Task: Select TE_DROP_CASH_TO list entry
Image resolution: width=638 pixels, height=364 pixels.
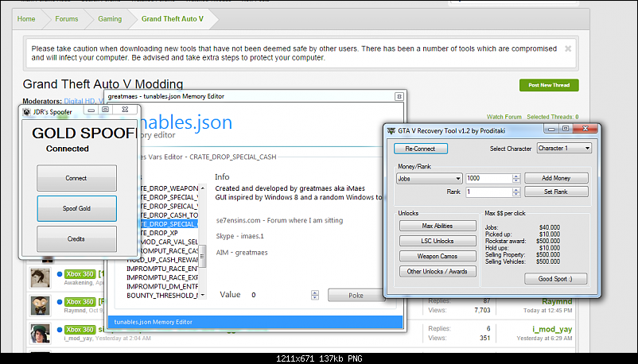Action: click(x=168, y=215)
